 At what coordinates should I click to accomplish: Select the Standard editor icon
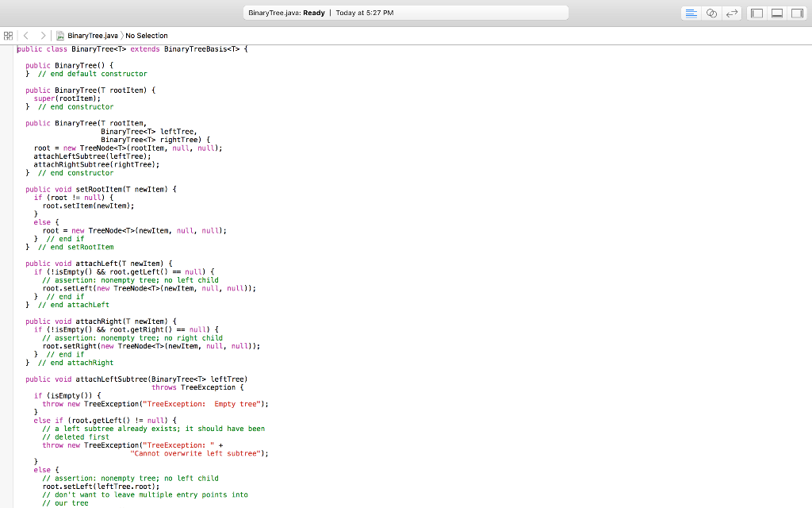(691, 13)
